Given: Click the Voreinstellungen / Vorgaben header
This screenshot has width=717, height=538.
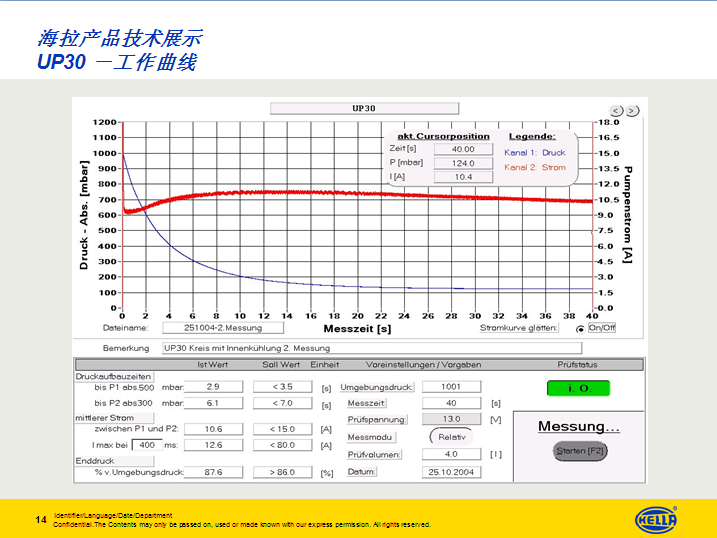Looking at the screenshot, I should (x=423, y=365).
